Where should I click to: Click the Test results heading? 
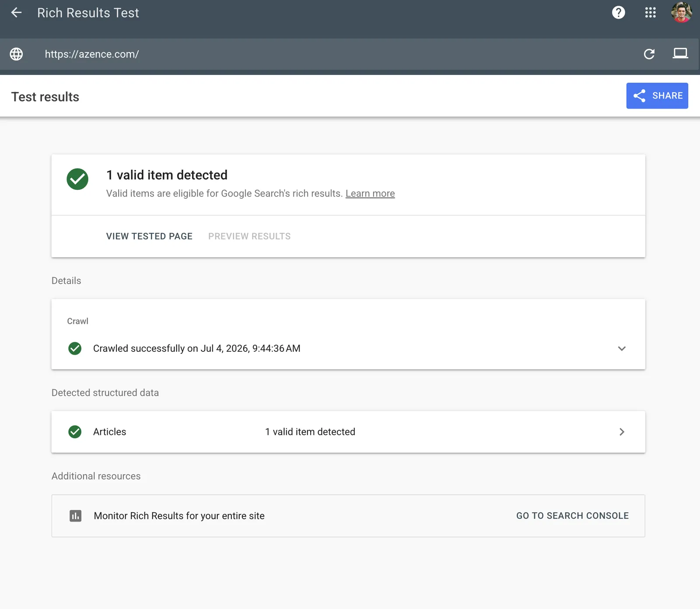45,97
